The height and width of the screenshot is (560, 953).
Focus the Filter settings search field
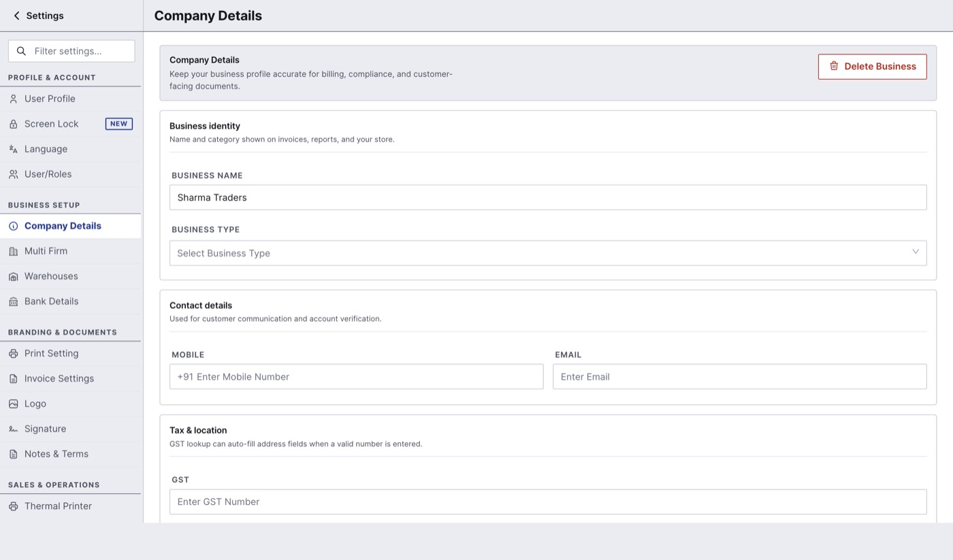tap(71, 51)
